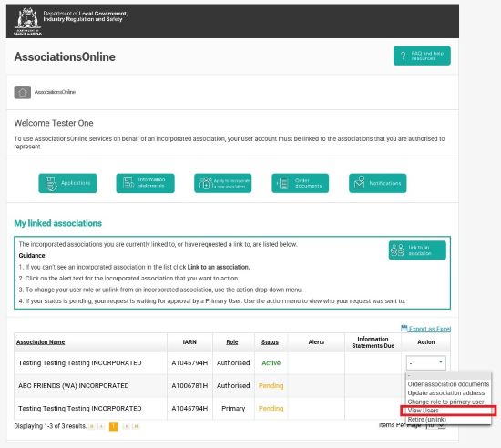Select View Users in the Action menu
The image size is (501, 448).
click(448, 411)
